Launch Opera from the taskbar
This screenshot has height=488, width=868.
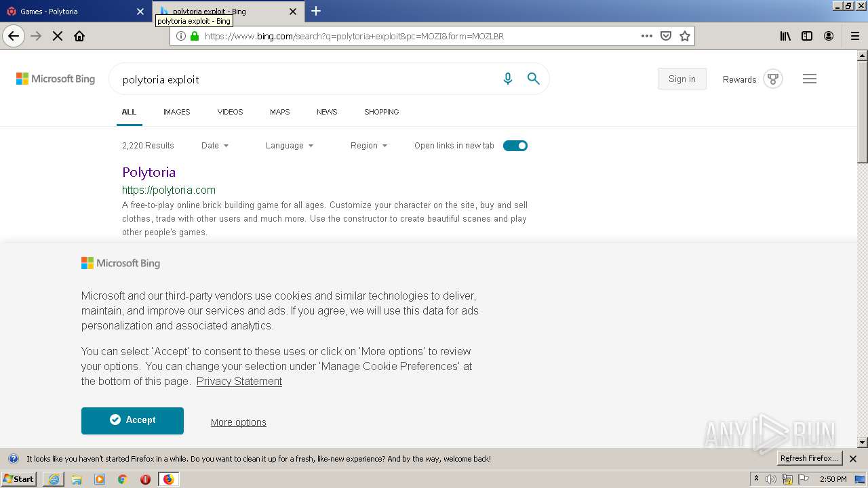[x=145, y=479]
